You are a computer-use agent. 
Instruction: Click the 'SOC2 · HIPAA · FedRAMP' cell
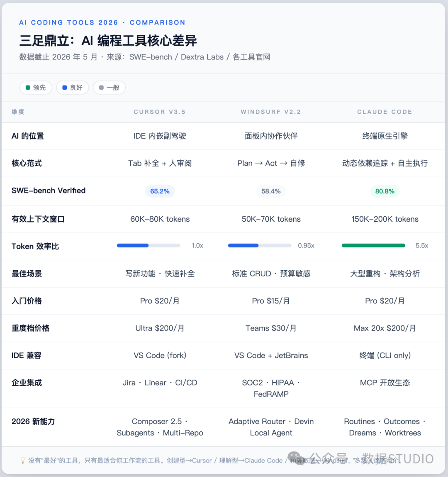[271, 389]
